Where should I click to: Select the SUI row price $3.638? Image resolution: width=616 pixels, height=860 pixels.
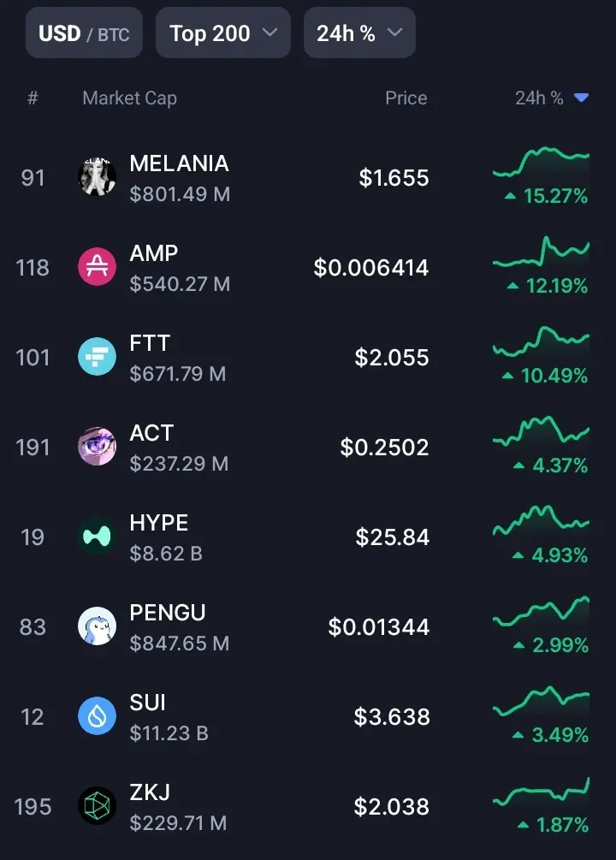(x=392, y=717)
